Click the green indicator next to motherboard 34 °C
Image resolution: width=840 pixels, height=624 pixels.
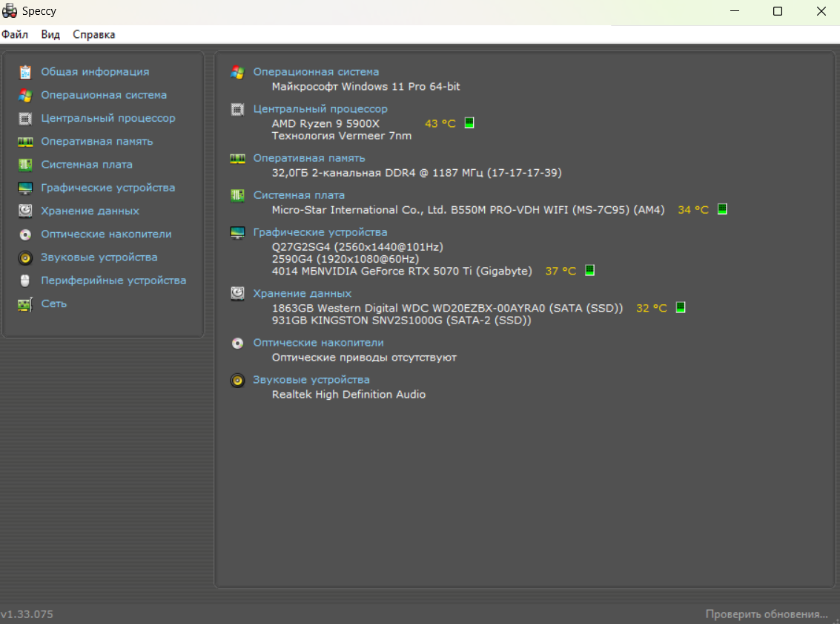tap(722, 209)
